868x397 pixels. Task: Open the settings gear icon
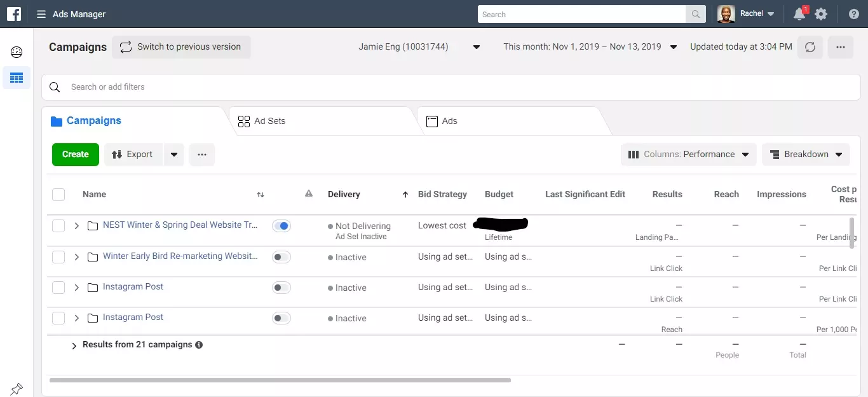[x=821, y=14]
